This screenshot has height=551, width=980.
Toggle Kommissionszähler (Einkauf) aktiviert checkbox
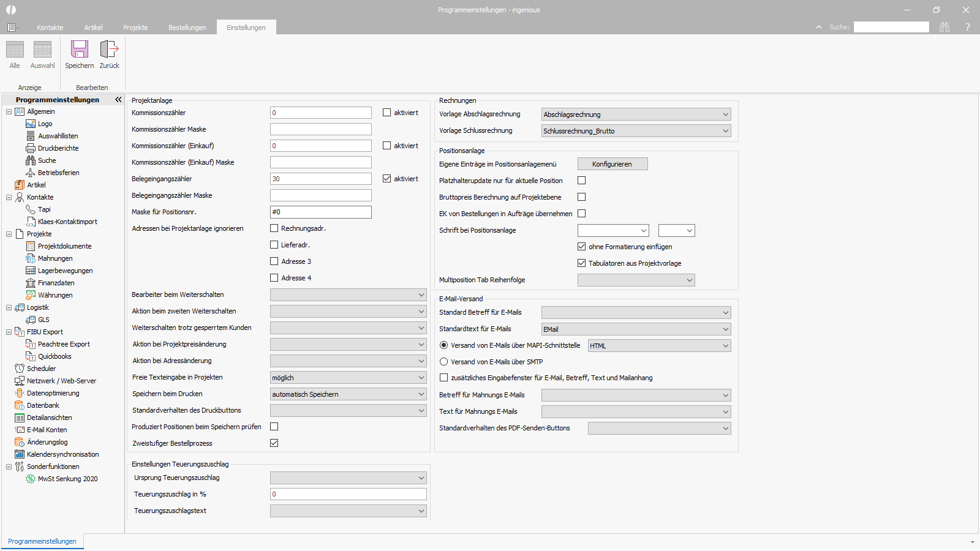tap(386, 146)
